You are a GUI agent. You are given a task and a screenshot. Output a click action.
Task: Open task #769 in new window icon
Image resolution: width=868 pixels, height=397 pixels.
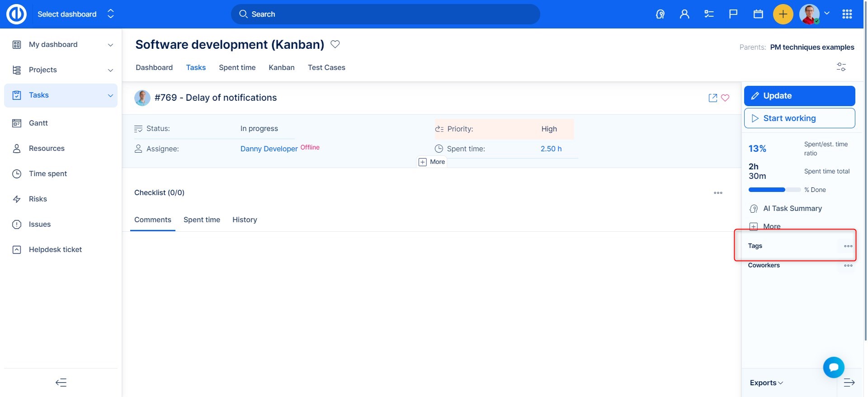(712, 98)
